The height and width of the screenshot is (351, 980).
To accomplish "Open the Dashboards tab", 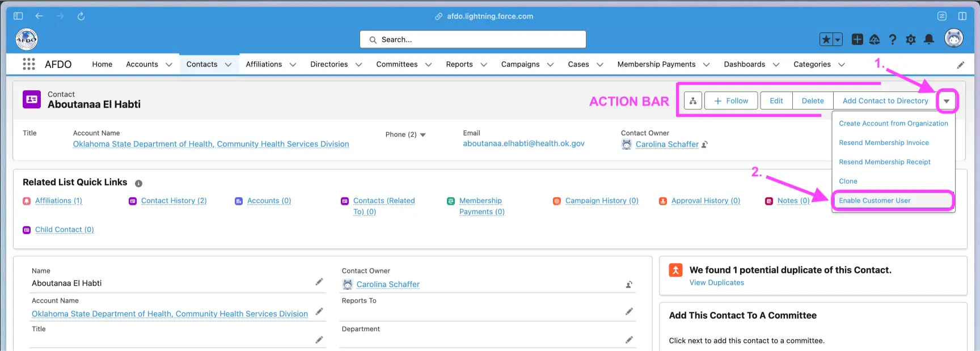I will click(x=744, y=64).
